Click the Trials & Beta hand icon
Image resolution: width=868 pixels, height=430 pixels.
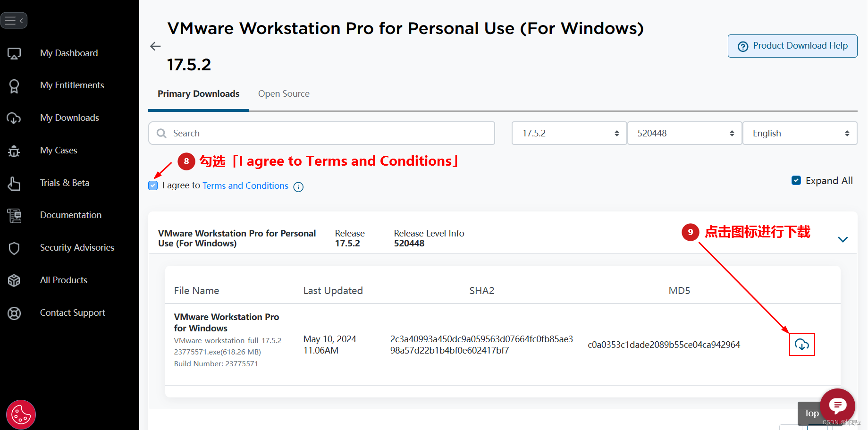tap(14, 183)
